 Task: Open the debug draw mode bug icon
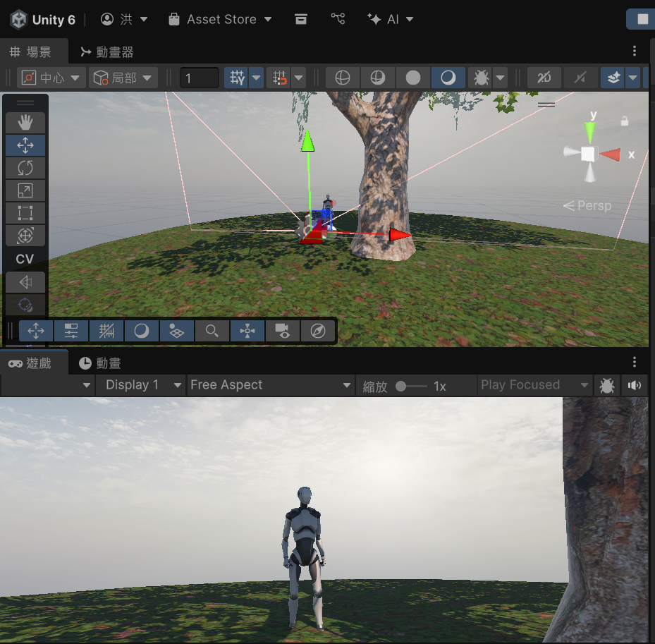coord(481,78)
